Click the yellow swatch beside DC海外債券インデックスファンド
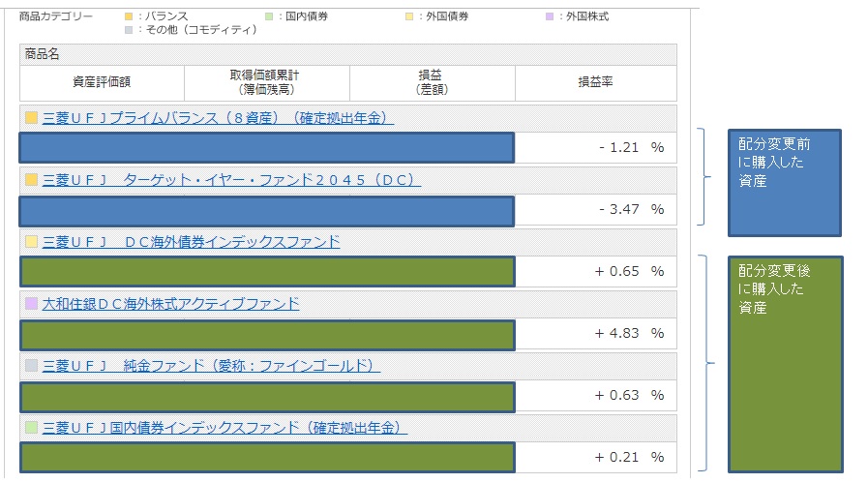 click(32, 242)
